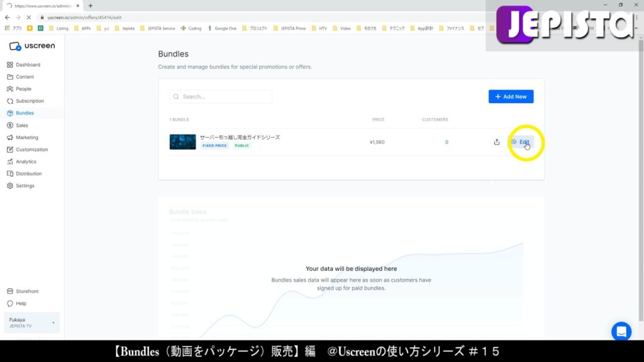Select Subscription in the sidebar
Image resolution: width=644 pixels, height=362 pixels.
point(30,101)
